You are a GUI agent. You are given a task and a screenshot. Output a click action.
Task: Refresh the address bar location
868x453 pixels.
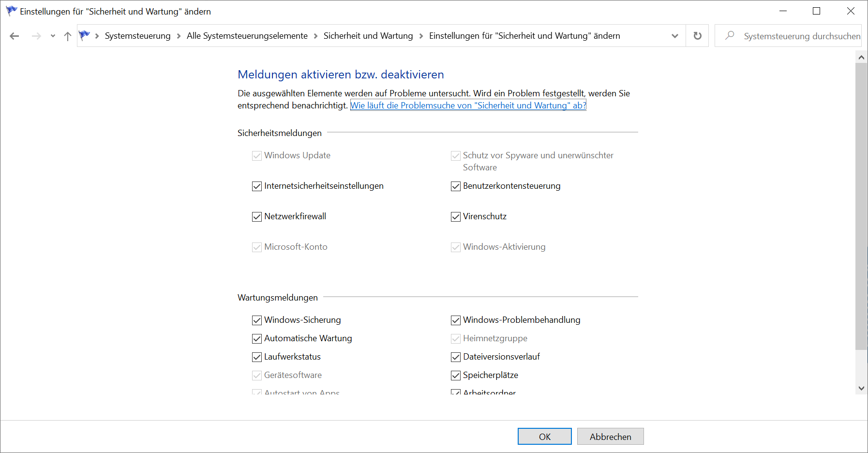coord(698,36)
